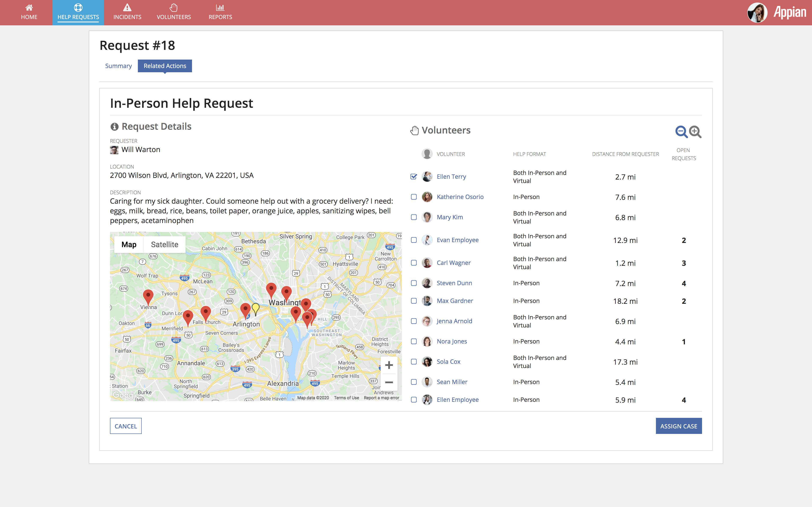Select Carl Wagner's checkbox
This screenshot has height=507, width=812.
click(413, 263)
